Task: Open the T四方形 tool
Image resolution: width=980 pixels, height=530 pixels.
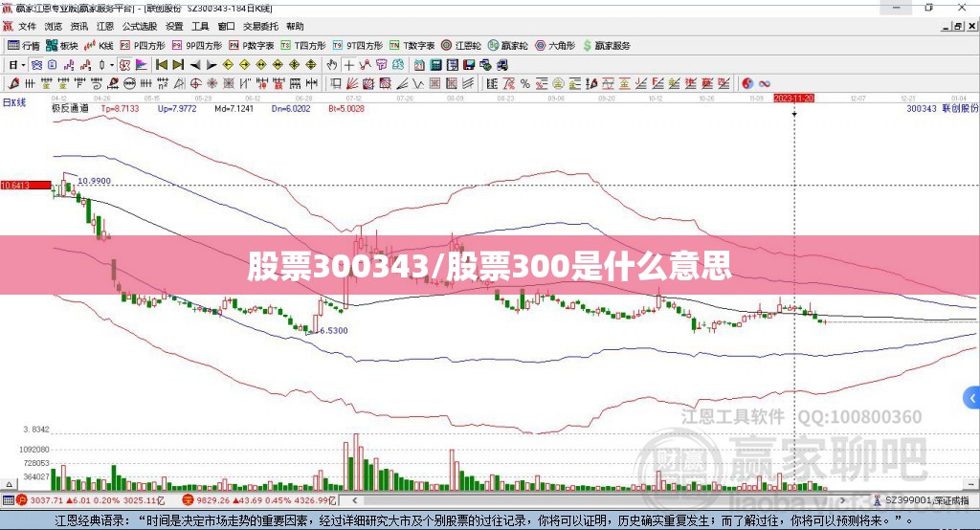Action: 303,46
